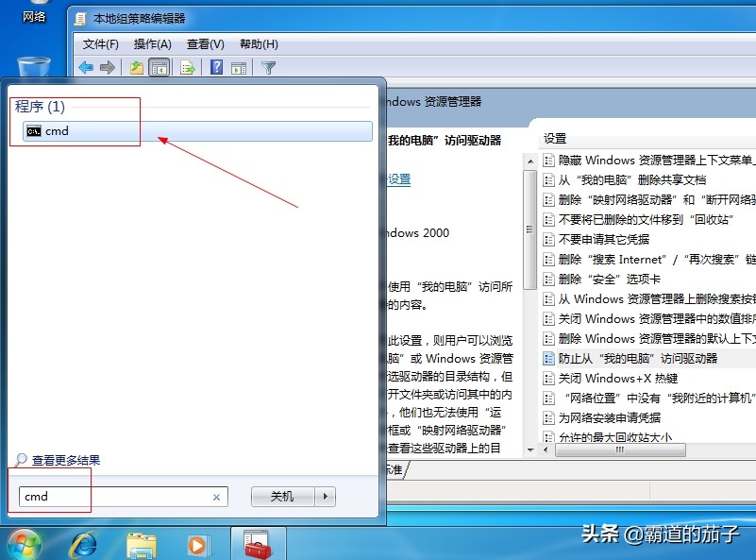Click the Windows Media Player taskbar icon
756x560 pixels.
pos(197,544)
